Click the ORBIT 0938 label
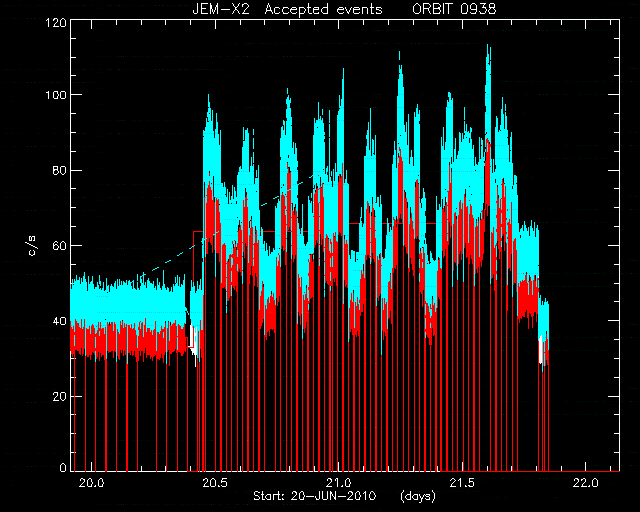 coord(454,9)
